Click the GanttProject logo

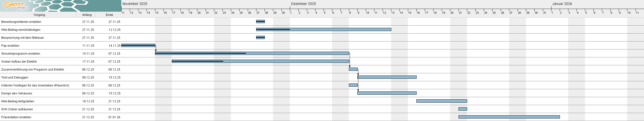click(x=16, y=5)
